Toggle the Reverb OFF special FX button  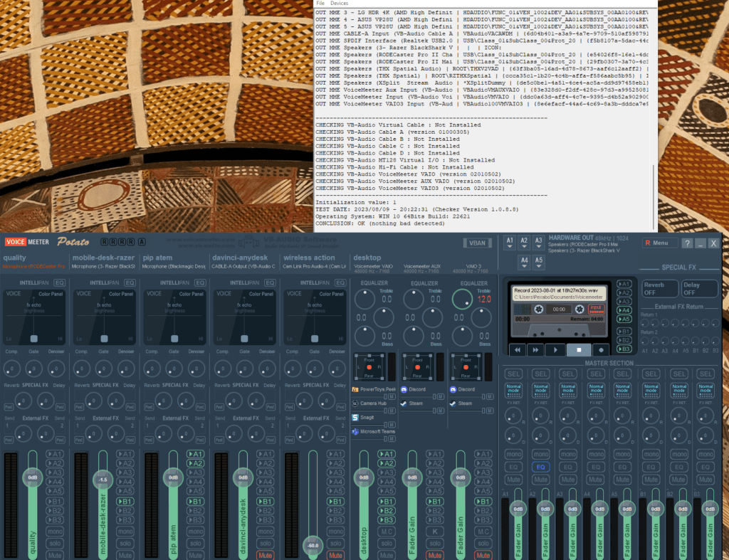tap(659, 289)
